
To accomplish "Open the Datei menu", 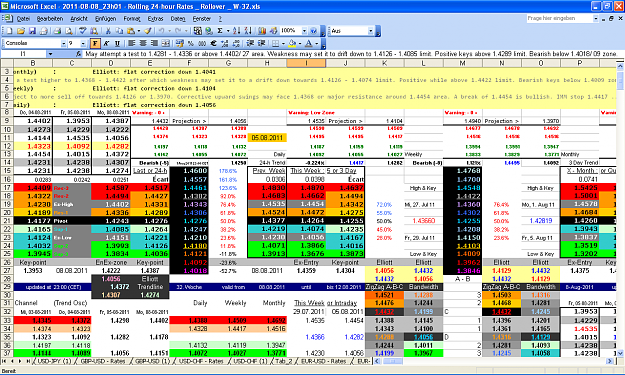I will [x=23, y=19].
